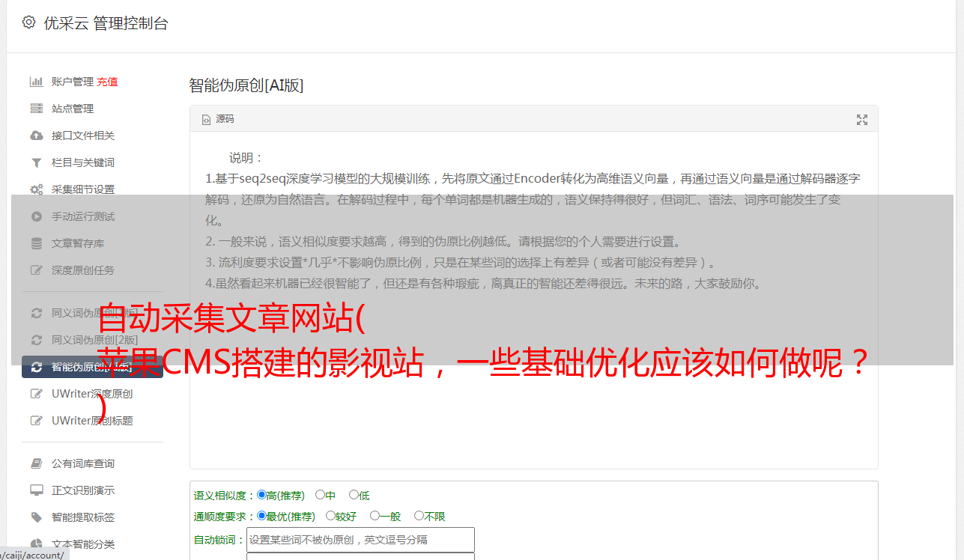
Task: Open UWriter深度原创 menu item
Action: (x=92, y=394)
